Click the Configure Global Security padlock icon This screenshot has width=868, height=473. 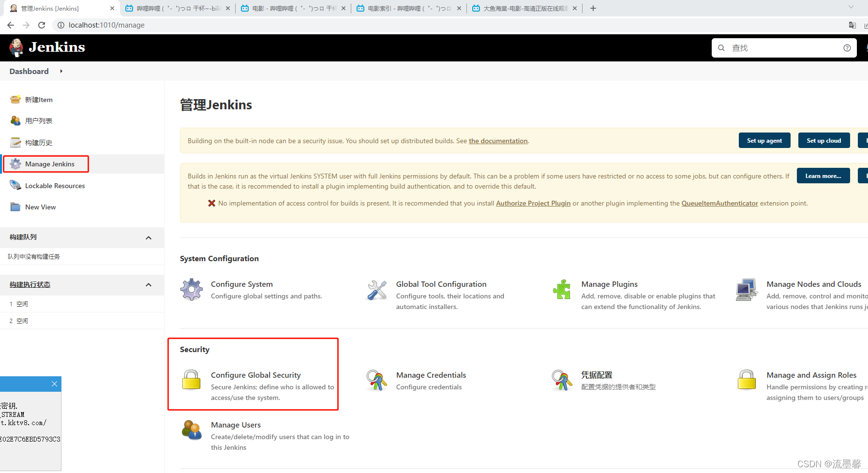point(192,380)
